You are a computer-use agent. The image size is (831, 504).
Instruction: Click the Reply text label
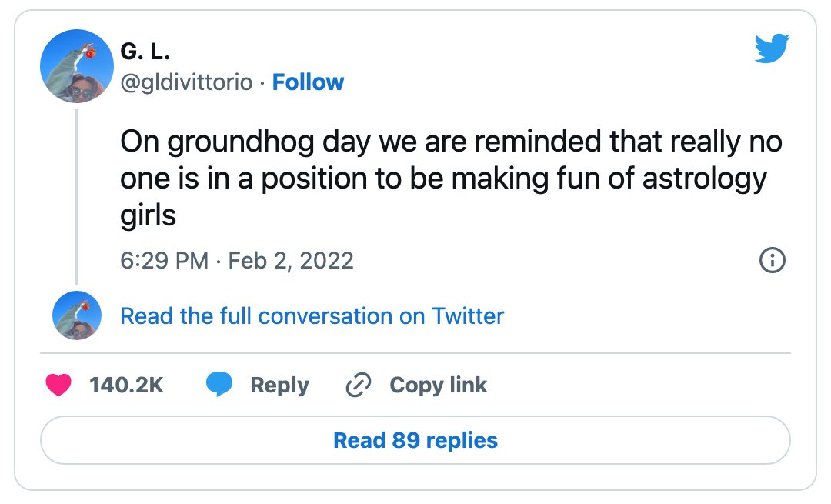[x=279, y=386]
